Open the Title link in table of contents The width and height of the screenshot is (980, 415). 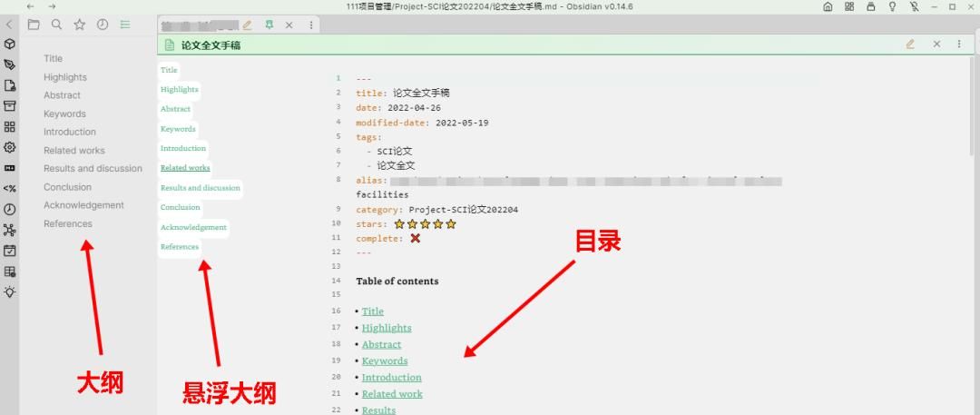coord(373,311)
